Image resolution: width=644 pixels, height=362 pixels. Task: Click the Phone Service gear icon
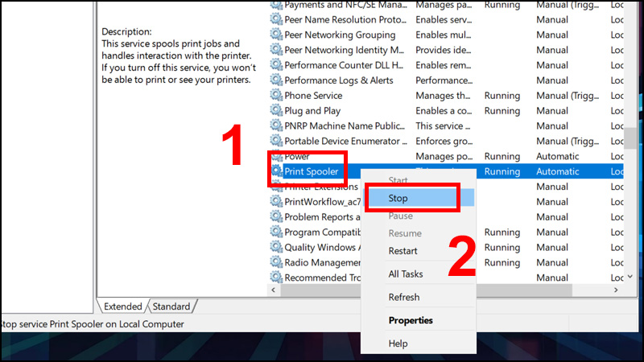tap(277, 96)
